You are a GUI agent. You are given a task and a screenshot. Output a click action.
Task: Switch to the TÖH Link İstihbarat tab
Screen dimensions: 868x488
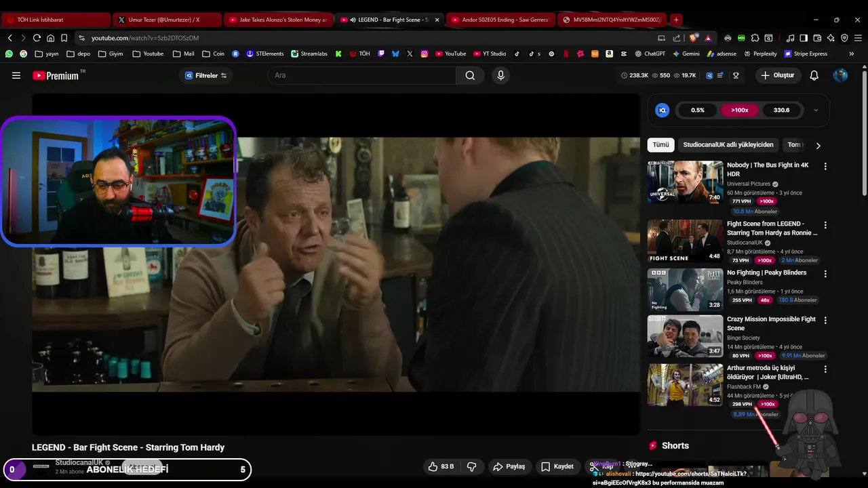[x=57, y=20]
